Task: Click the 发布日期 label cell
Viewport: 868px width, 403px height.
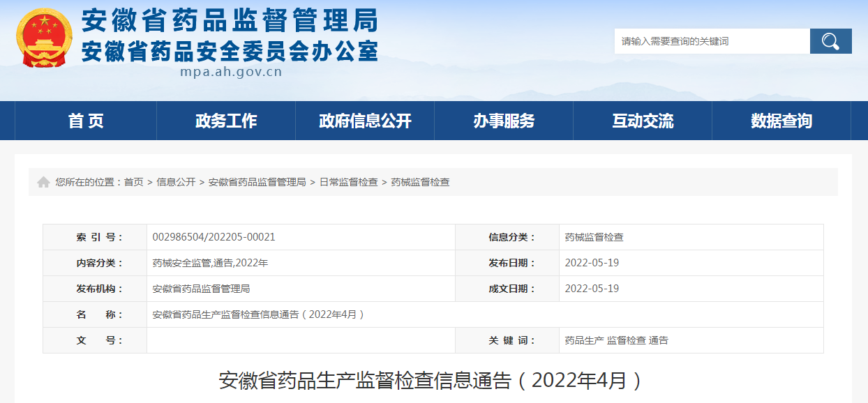Action: tap(507, 263)
